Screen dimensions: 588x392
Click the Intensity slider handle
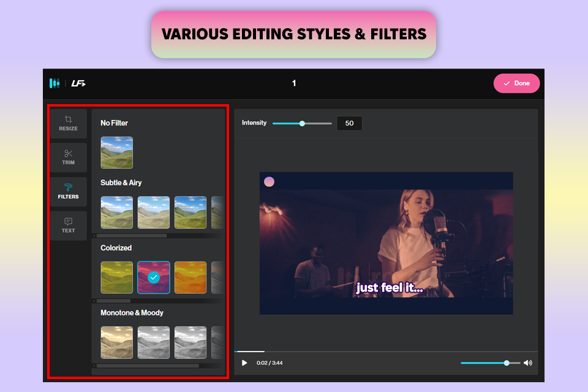click(302, 123)
